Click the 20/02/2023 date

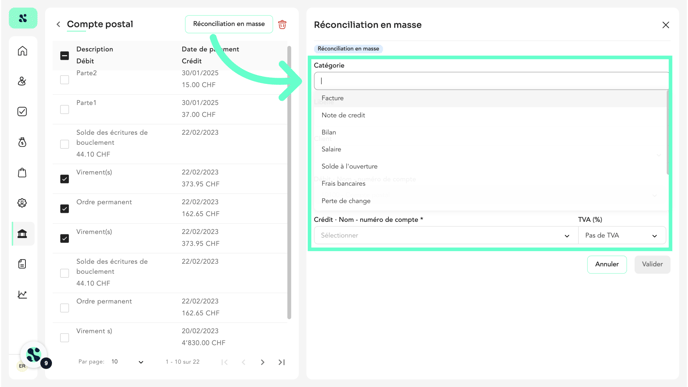[x=200, y=331]
